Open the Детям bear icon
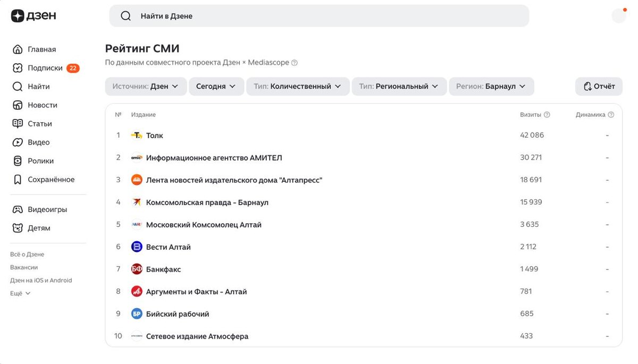Viewport: 638px width, 364px height. [x=18, y=228]
